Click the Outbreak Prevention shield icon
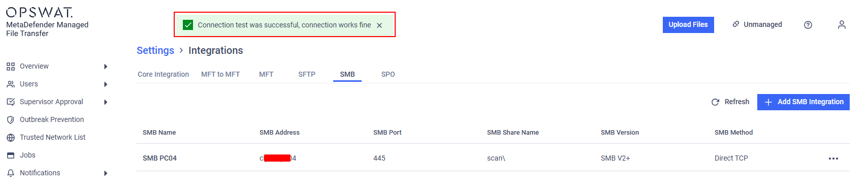The height and width of the screenshot is (187, 868). [x=10, y=120]
